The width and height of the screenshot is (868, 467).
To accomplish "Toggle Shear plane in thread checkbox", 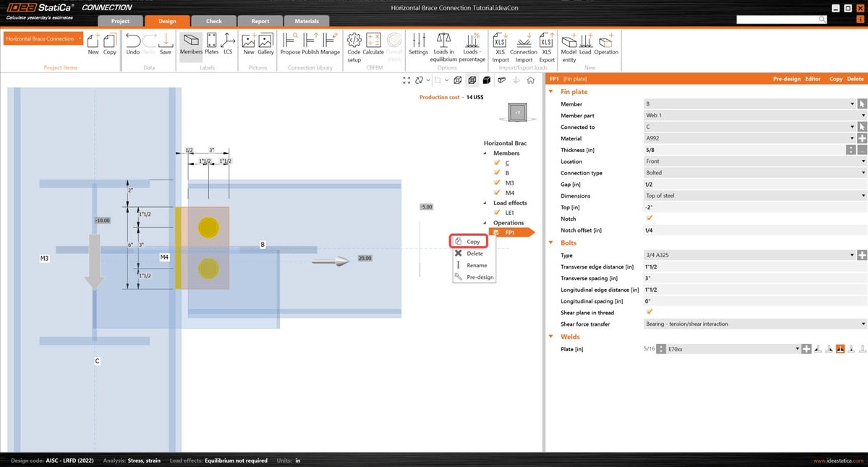I will point(649,312).
